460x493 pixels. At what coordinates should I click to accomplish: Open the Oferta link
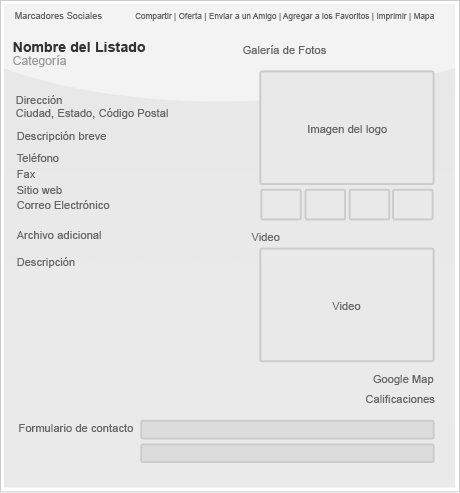point(190,16)
